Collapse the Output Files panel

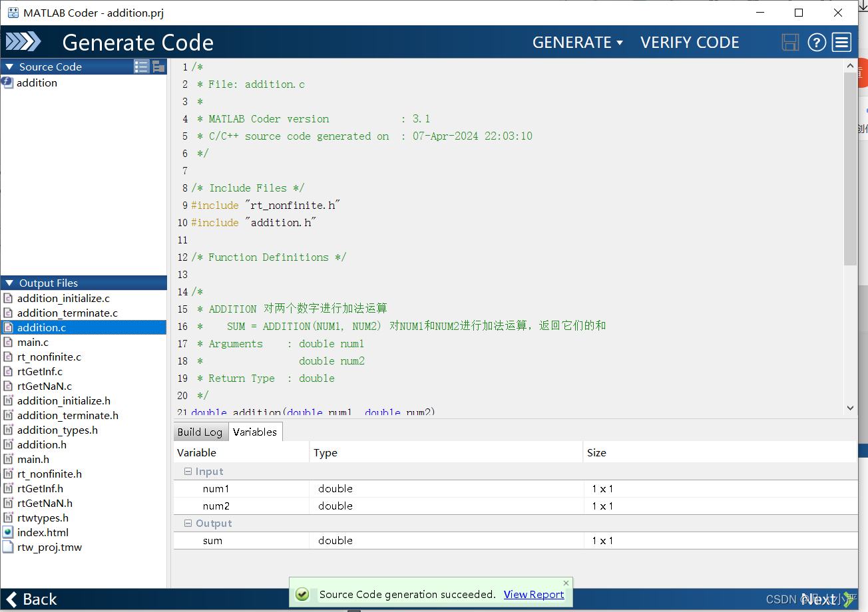[9, 283]
